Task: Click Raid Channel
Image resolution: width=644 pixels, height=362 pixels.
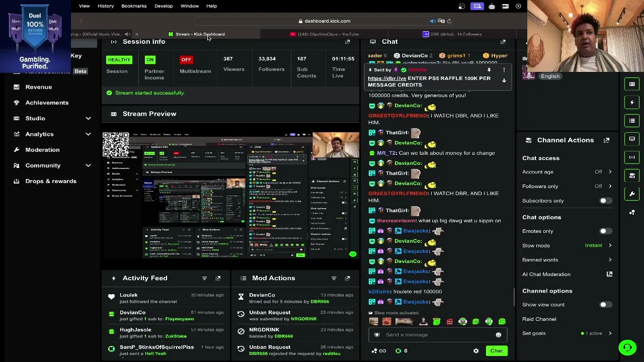Action: [x=539, y=319]
